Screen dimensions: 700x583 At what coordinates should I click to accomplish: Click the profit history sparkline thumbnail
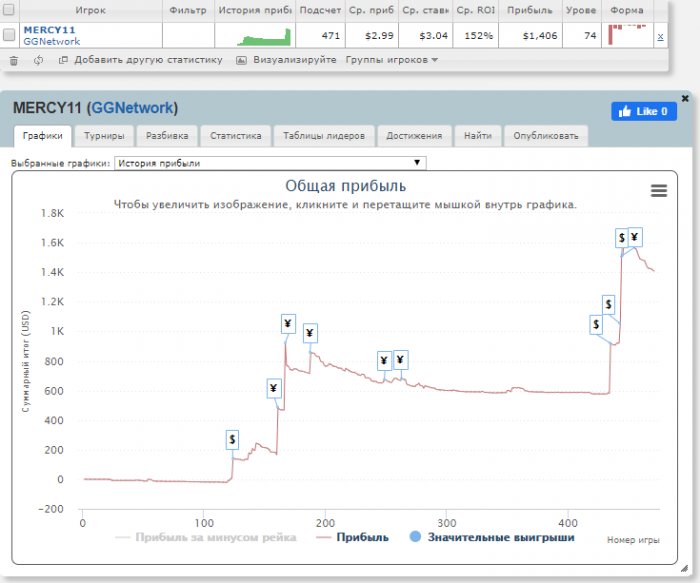click(263, 37)
